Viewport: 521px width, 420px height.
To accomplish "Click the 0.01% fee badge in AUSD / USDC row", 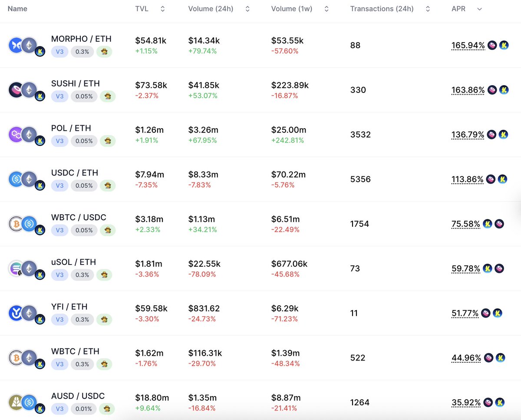I will 84,409.
